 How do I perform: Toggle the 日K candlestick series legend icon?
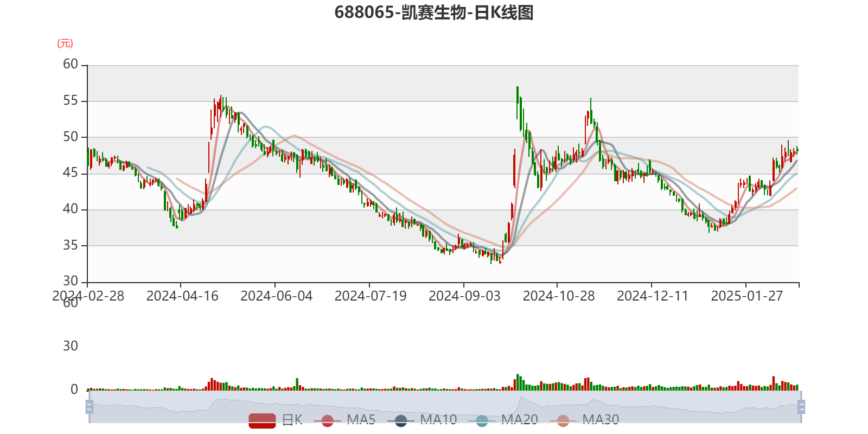click(262, 420)
